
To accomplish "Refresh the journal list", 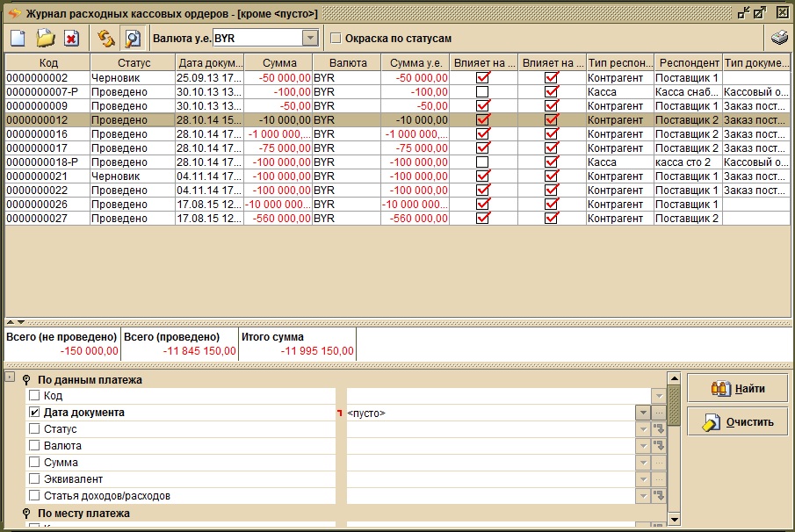I will [x=106, y=39].
